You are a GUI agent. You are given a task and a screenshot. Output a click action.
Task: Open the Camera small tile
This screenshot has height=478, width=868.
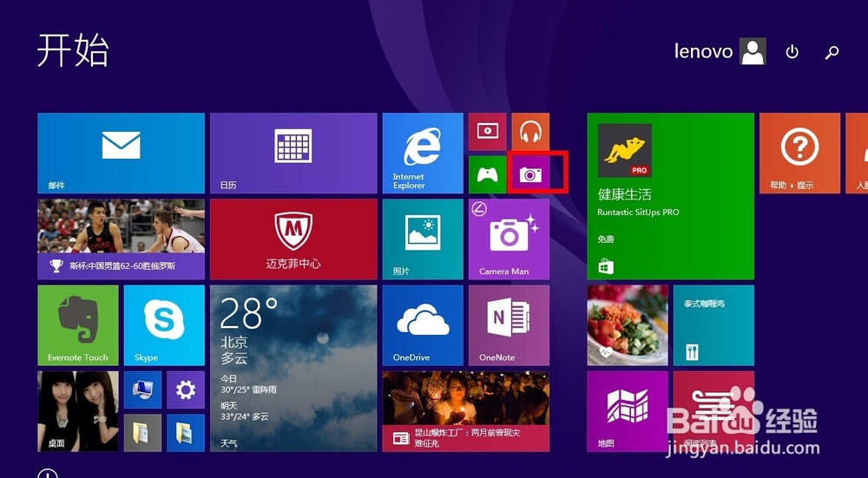530,175
